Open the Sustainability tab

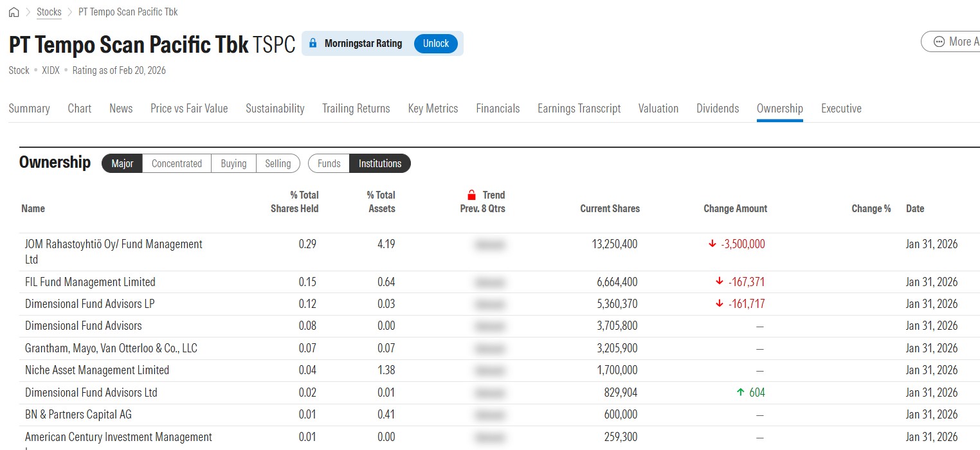pos(275,109)
